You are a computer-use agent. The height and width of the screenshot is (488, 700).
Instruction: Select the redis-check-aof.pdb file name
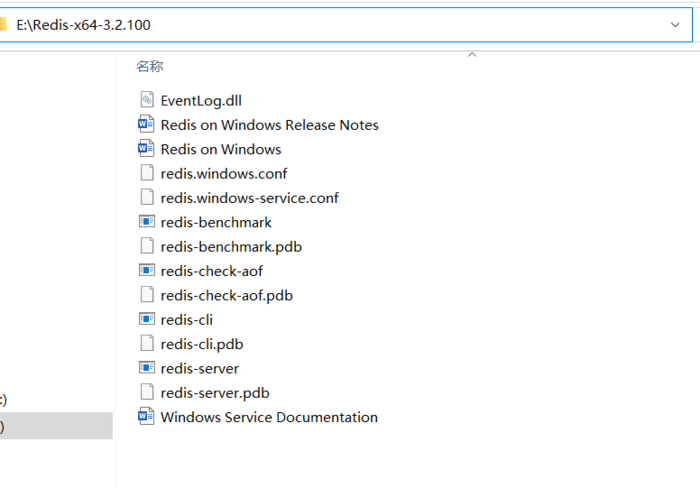point(226,296)
